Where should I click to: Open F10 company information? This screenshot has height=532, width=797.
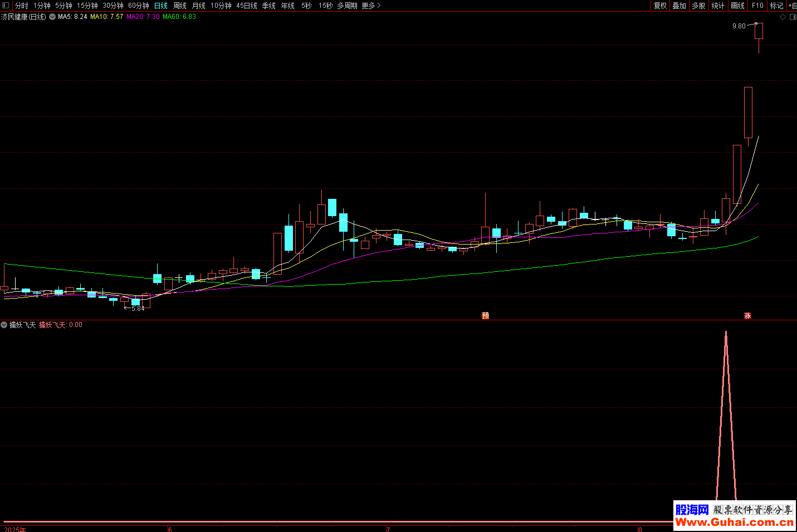pos(757,6)
